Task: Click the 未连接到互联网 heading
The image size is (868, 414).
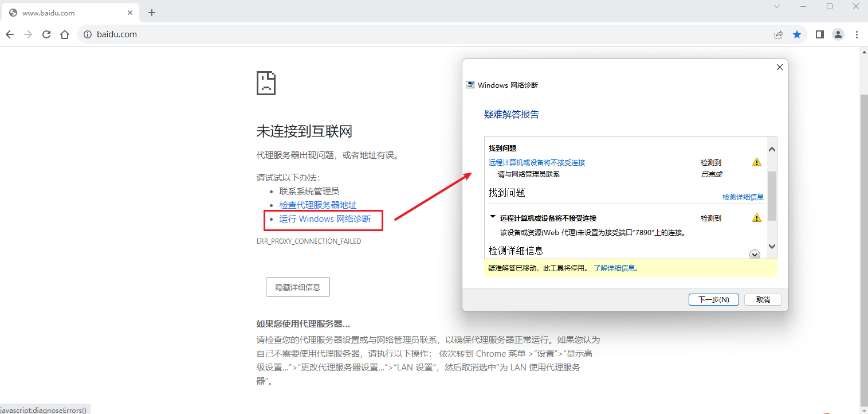Action: point(304,131)
